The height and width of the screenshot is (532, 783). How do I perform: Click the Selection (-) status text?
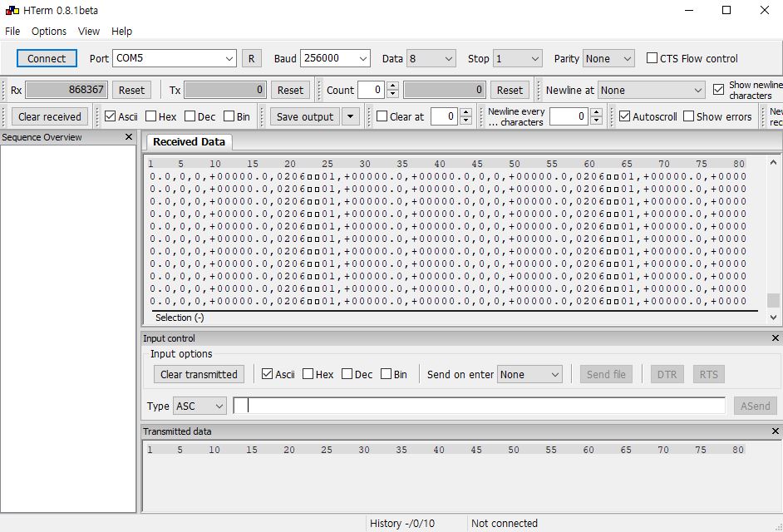[x=180, y=318]
